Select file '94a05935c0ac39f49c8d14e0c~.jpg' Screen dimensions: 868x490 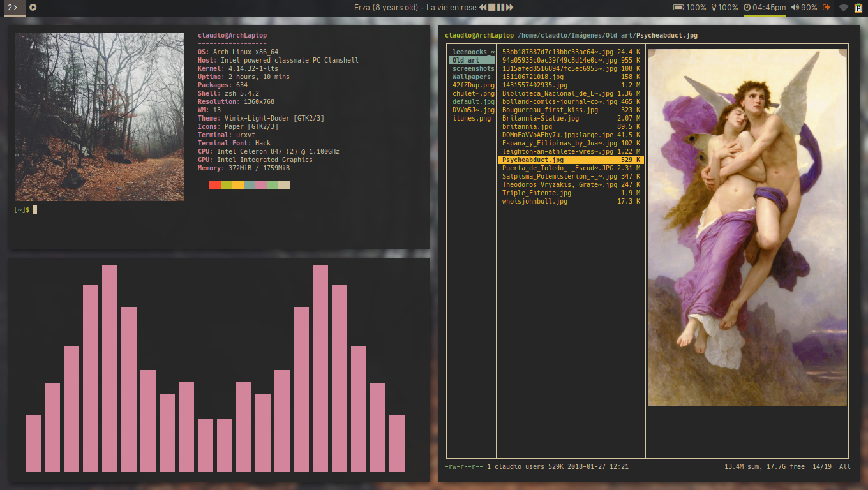571,60
